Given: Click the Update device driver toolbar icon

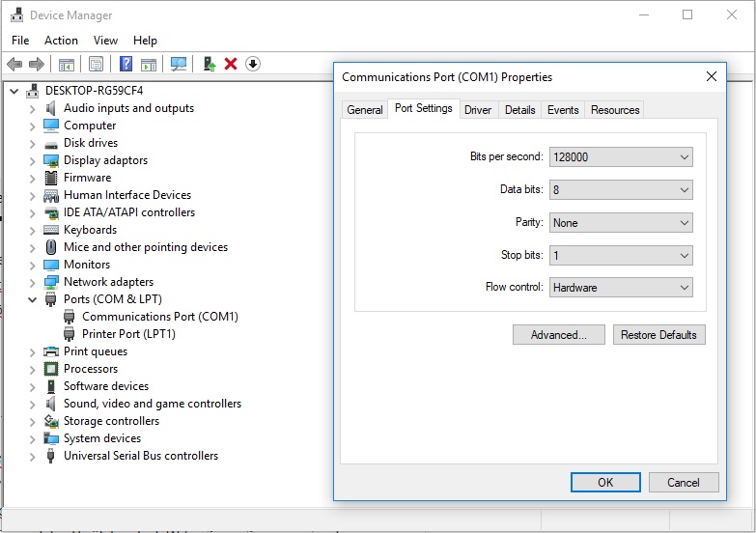Looking at the screenshot, I should (209, 64).
